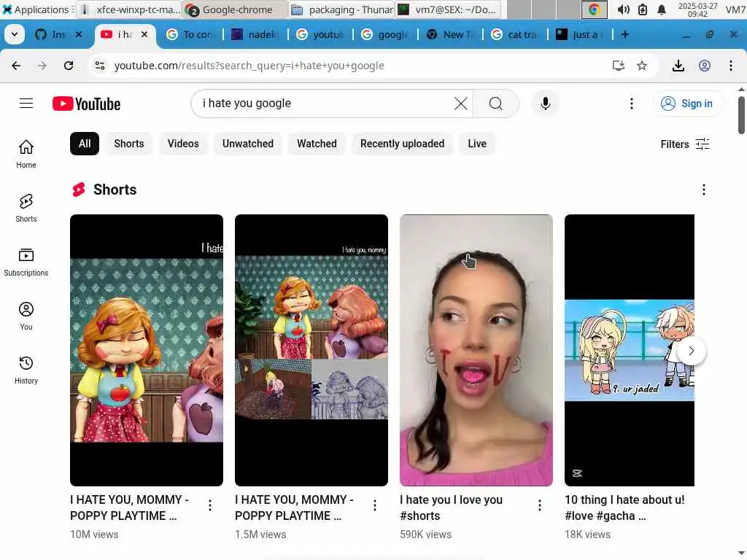This screenshot has height=560, width=747.
Task: Play the 1.5M views Poppy Playtime short
Action: click(311, 350)
